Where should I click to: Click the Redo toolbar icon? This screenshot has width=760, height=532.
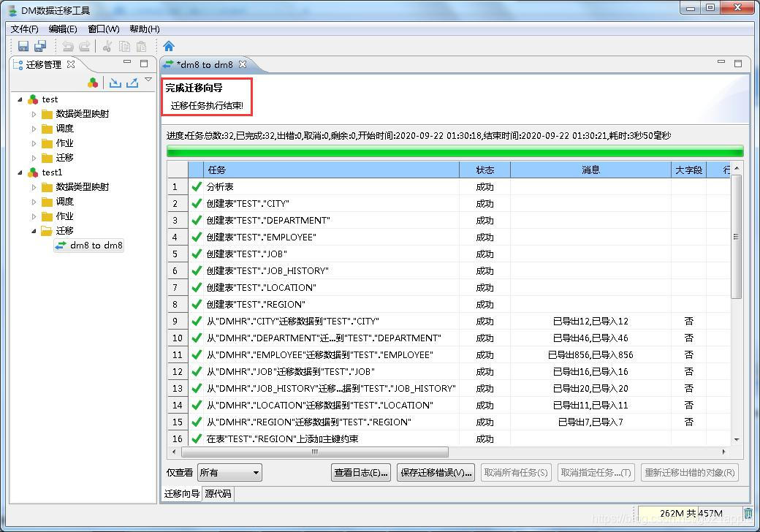click(84, 46)
